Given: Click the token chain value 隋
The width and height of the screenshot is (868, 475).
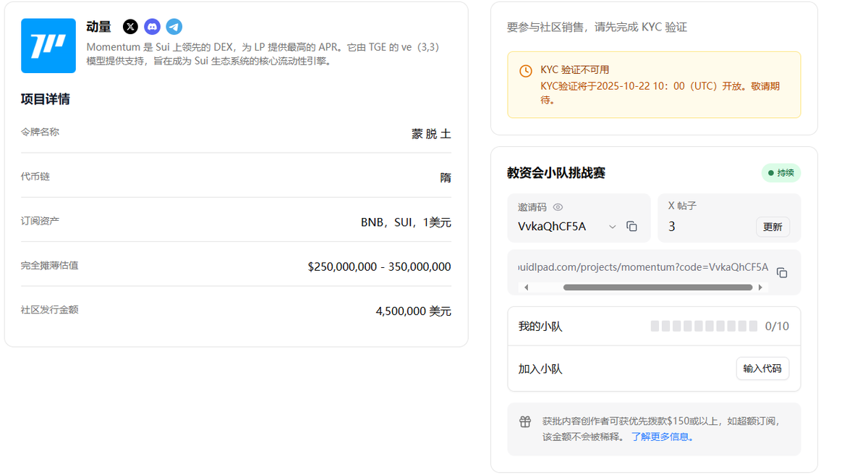Looking at the screenshot, I should point(446,177).
